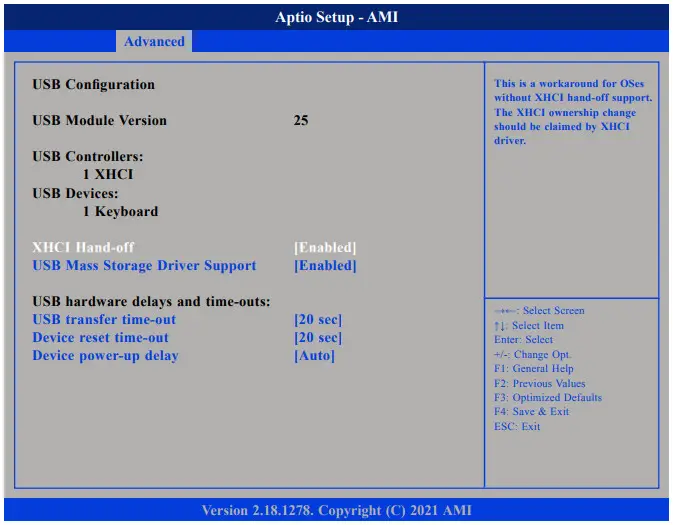Click the ESC: Exit hint
Image resolution: width=673 pixels, height=525 pixels.
[x=517, y=426]
